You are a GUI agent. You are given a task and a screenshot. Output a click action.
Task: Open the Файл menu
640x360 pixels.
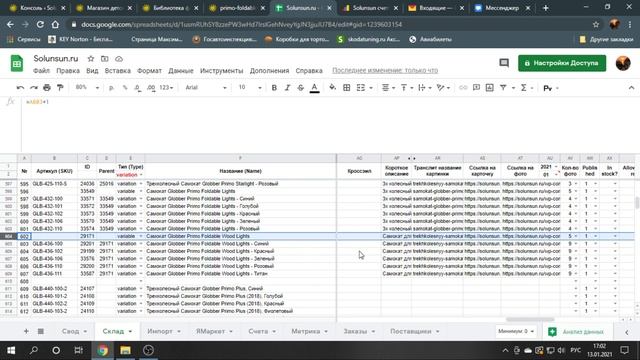click(x=41, y=71)
